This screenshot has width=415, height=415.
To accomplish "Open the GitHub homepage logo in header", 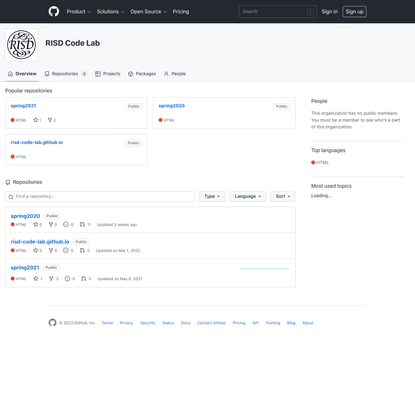I will point(54,11).
